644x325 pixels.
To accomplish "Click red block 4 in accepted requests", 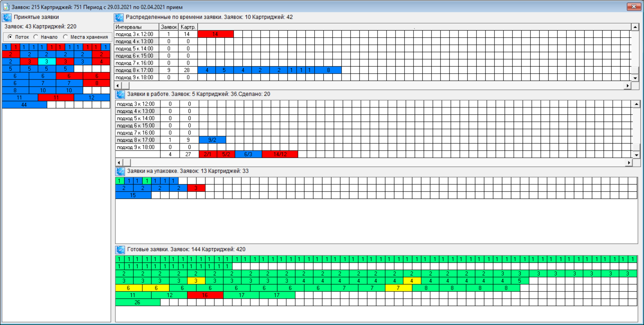I will [x=101, y=62].
